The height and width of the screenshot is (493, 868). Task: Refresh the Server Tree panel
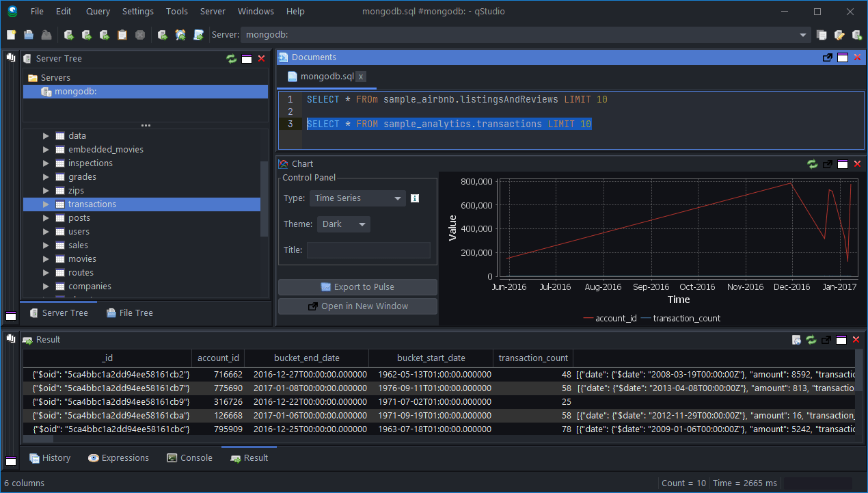pos(232,59)
